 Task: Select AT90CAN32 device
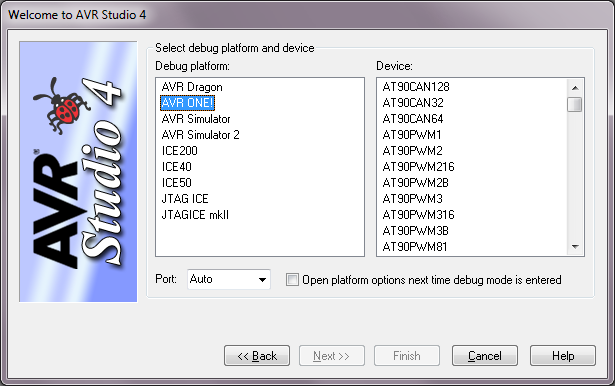click(x=413, y=103)
